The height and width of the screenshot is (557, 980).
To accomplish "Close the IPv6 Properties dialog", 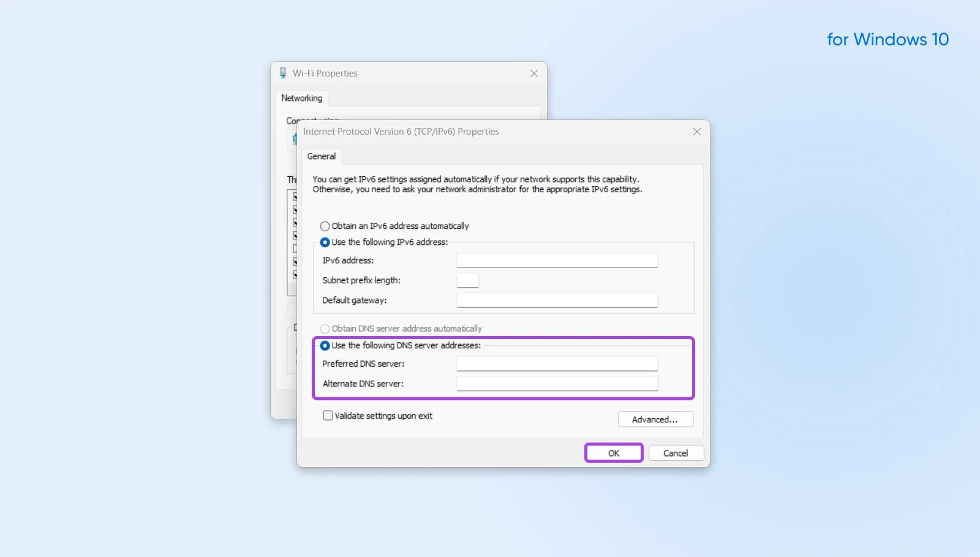I will (x=697, y=132).
